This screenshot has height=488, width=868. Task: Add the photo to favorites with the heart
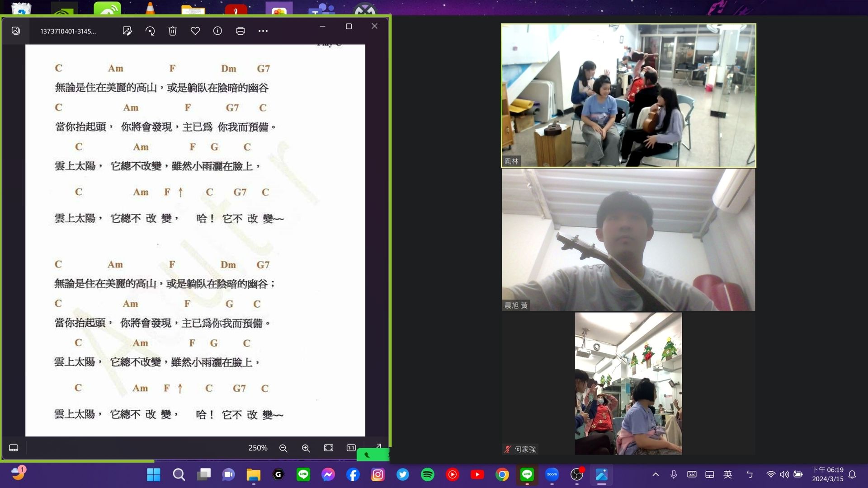195,31
